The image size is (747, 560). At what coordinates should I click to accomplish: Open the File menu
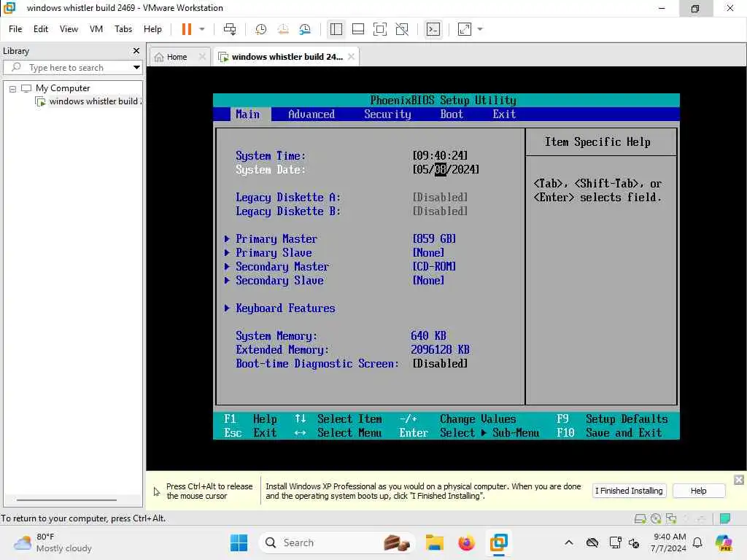click(15, 29)
